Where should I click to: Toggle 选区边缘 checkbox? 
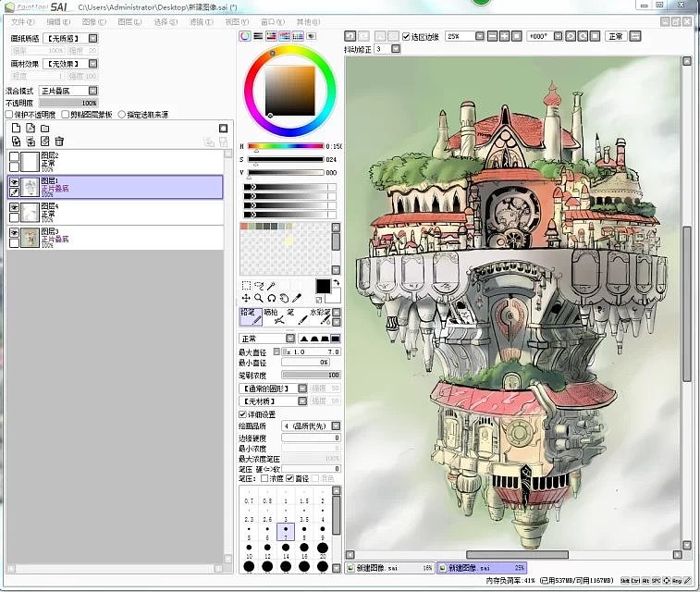[x=406, y=37]
